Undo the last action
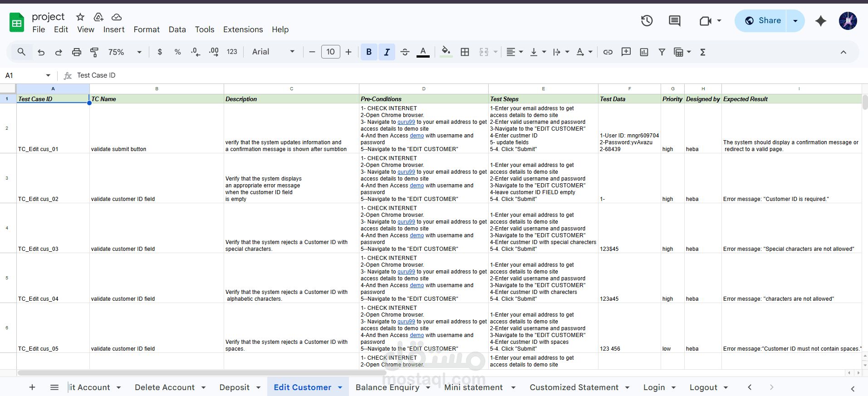868x396 pixels. (41, 52)
